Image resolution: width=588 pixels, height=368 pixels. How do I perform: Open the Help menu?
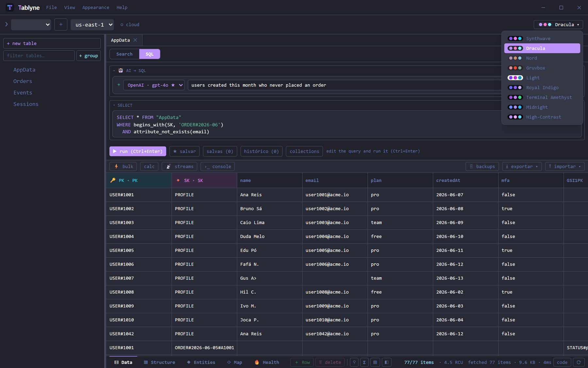click(x=122, y=7)
